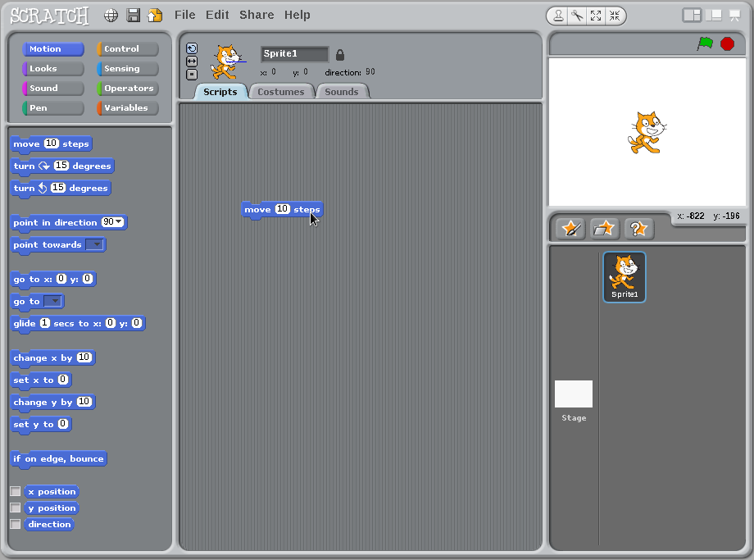The width and height of the screenshot is (754, 560).
Task: Select Sensing block category
Action: click(127, 68)
